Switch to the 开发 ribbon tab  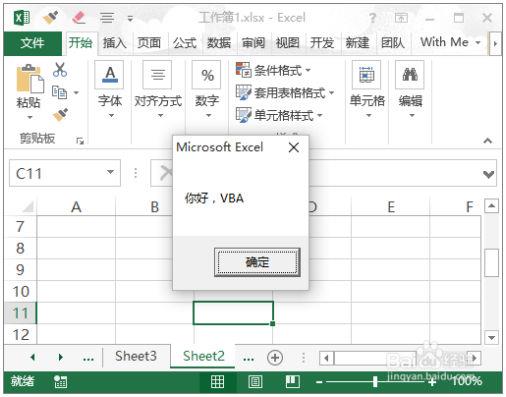point(322,43)
